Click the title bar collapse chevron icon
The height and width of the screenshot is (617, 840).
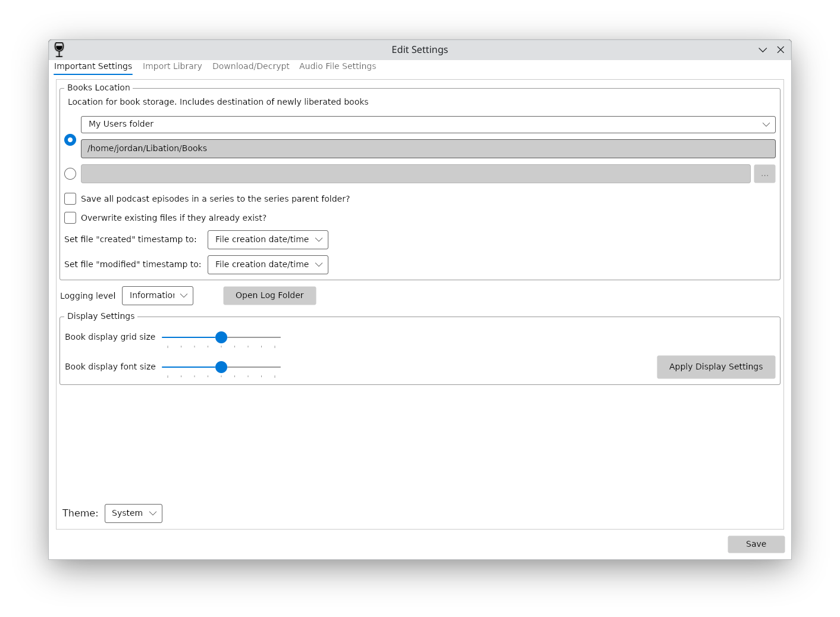[x=763, y=50]
